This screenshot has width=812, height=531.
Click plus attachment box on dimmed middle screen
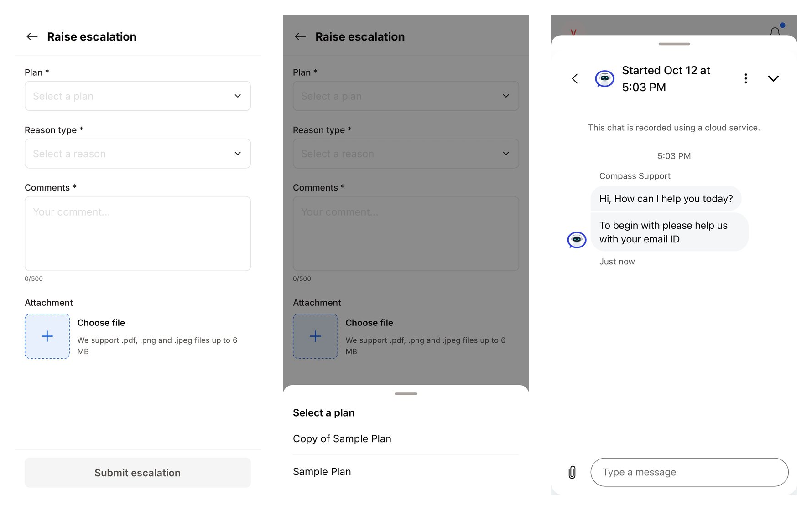[x=315, y=336]
